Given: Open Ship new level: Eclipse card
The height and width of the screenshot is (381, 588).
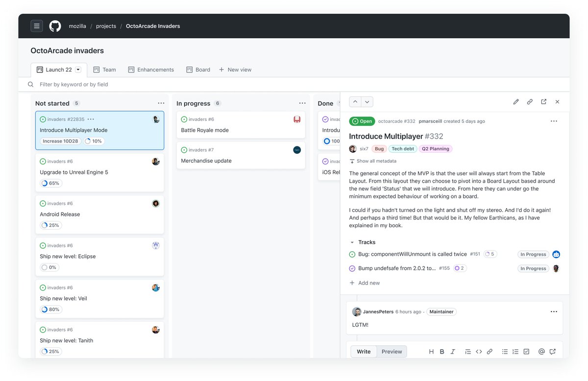Looking at the screenshot, I should tap(99, 257).
